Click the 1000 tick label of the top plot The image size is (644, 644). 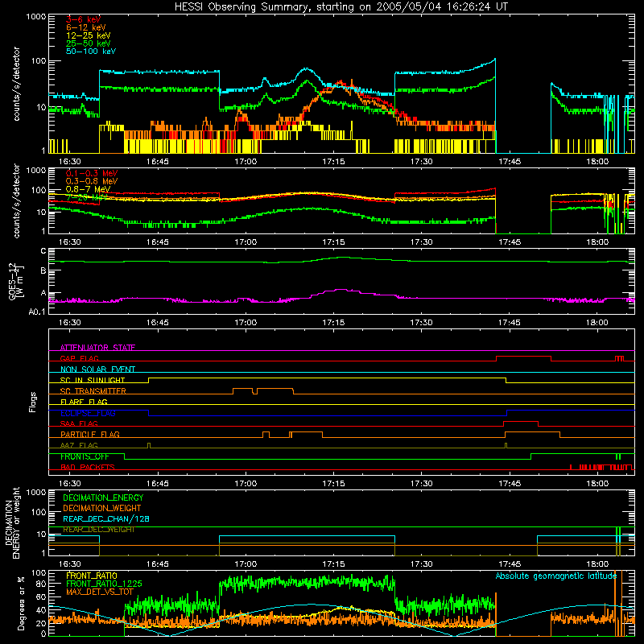36,17
